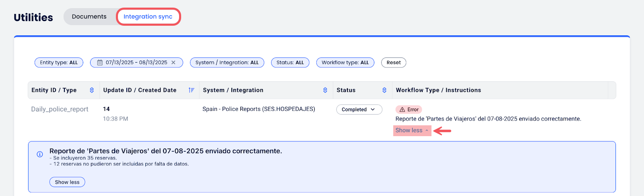The image size is (644, 196).
Task: Open the Entity type: ALL filter
Action: (59, 63)
